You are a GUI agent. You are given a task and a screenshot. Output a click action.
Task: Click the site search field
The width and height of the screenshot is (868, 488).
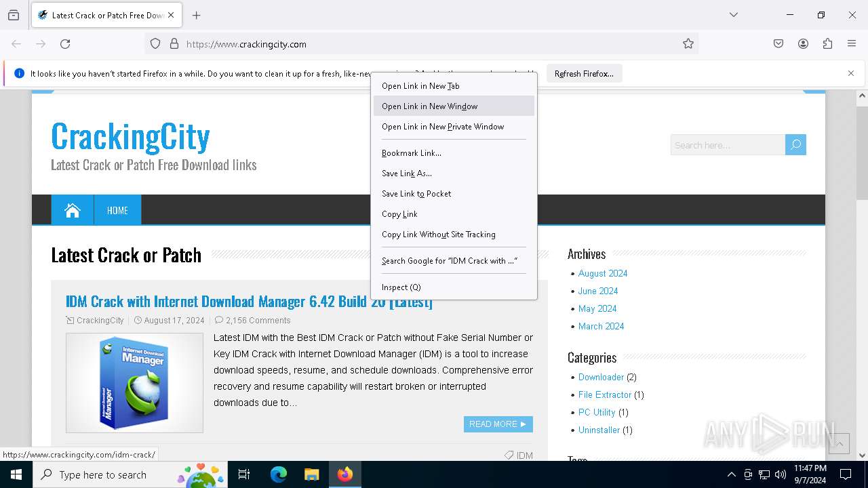coord(728,145)
